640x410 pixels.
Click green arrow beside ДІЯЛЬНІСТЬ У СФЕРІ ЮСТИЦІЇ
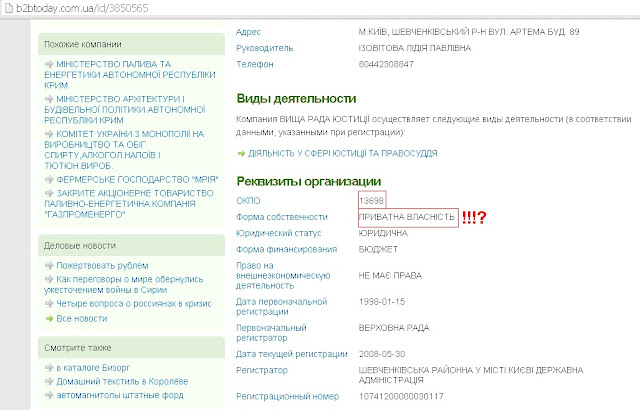click(241, 153)
